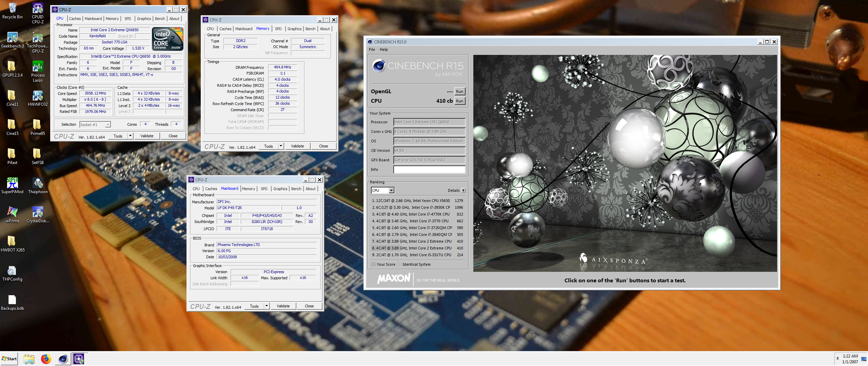The image size is (868, 366).
Task: Click the Intel Core 2 Extreme logo
Action: point(168,39)
